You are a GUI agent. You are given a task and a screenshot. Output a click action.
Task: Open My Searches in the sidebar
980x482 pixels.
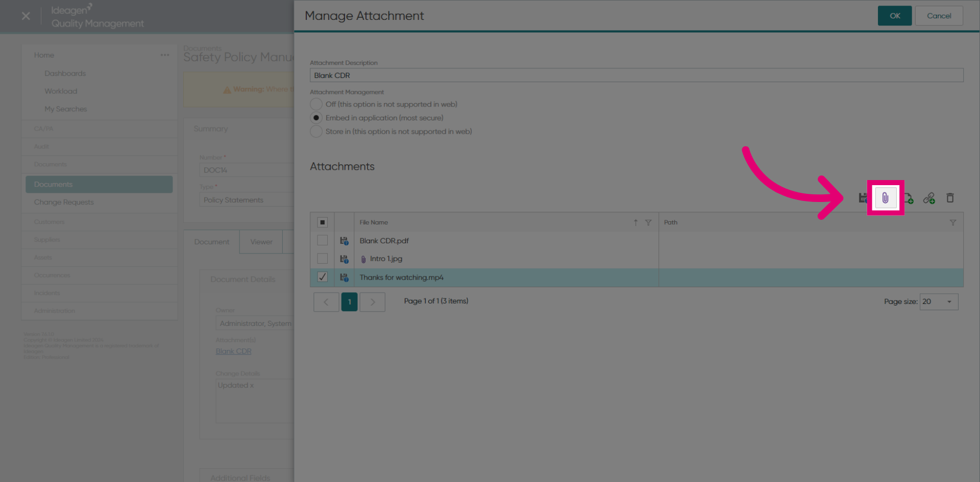pos(66,109)
